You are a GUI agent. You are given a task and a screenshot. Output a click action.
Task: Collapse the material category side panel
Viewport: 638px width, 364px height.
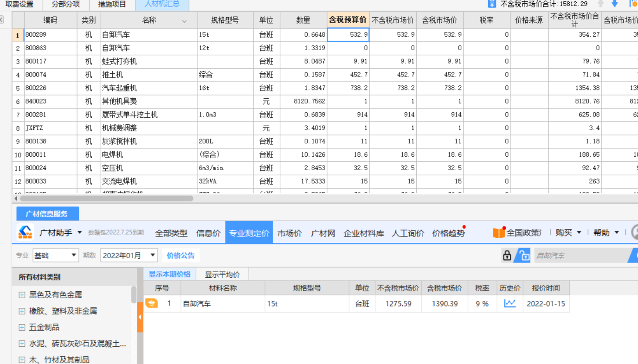tap(140, 317)
